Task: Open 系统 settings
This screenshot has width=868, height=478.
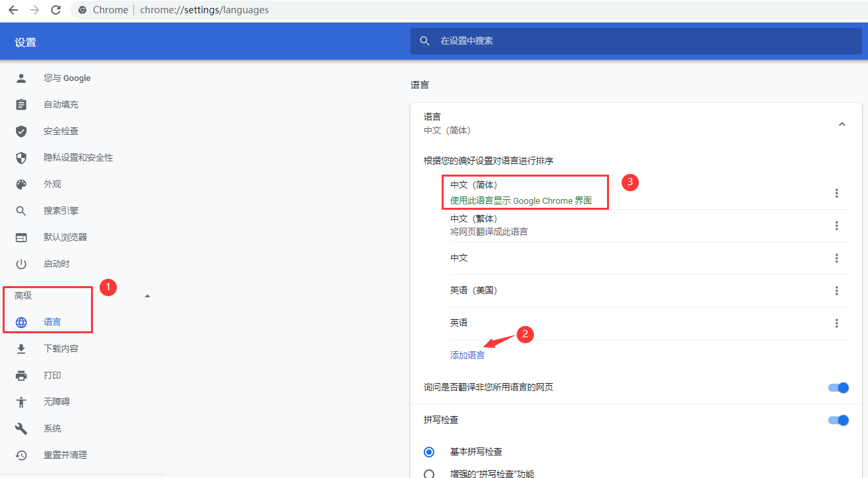Action: (x=52, y=429)
